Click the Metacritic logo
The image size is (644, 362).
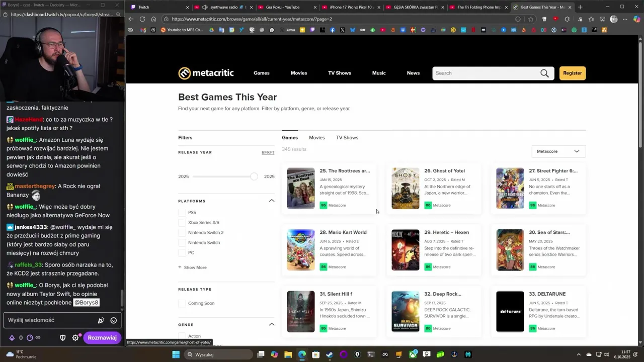[206, 73]
